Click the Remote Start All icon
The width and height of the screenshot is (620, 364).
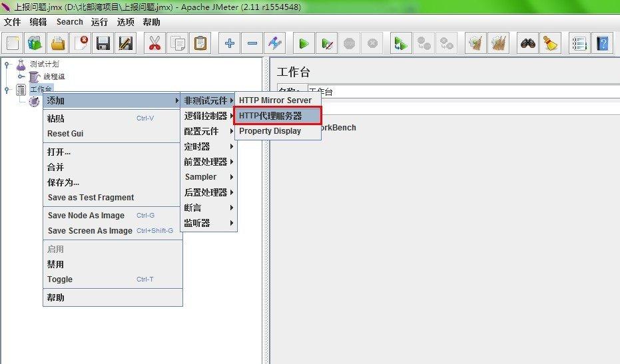click(401, 44)
